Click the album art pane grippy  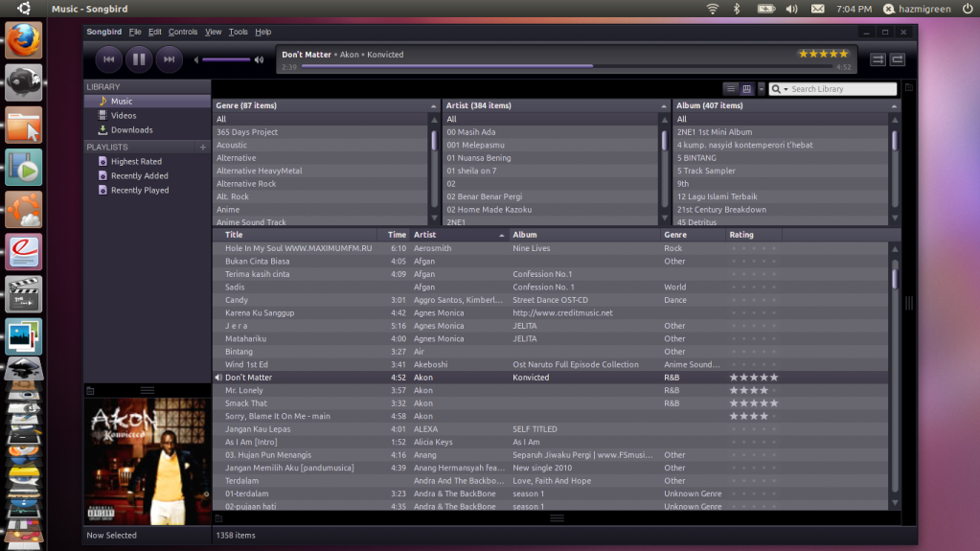(148, 390)
